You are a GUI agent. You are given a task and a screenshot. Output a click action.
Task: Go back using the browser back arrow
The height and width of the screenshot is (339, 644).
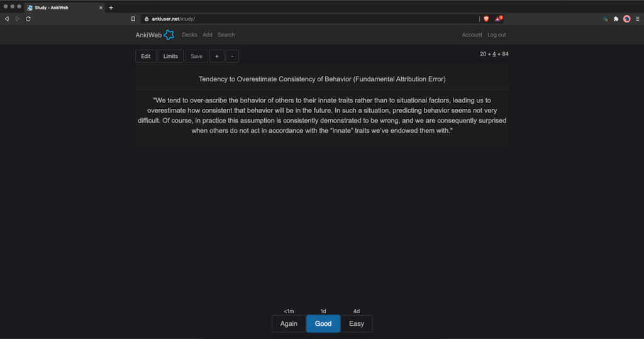point(6,19)
